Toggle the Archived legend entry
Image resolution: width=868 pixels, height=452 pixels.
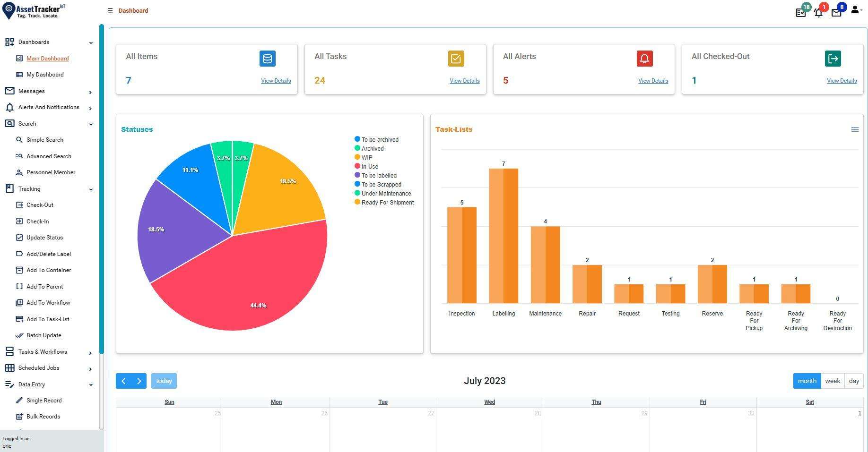click(373, 148)
